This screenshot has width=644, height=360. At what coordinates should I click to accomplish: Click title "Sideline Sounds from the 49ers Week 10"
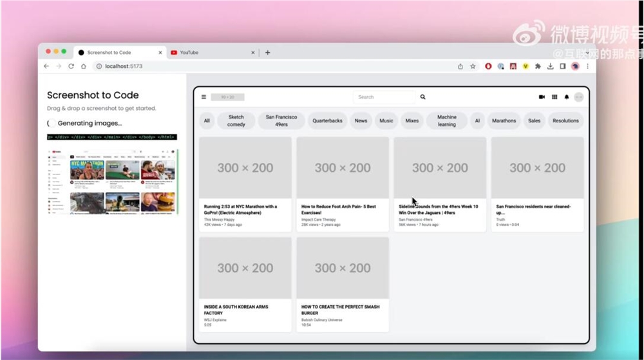438,210
